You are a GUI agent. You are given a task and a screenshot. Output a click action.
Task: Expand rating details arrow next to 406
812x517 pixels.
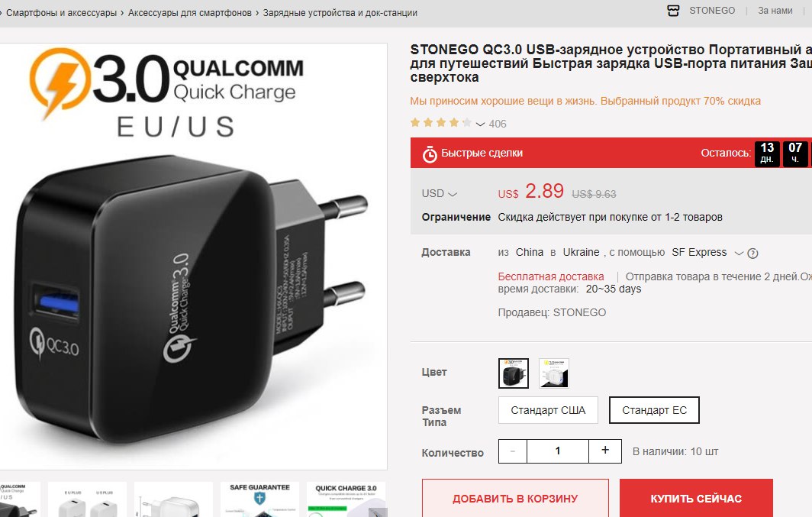click(x=480, y=124)
